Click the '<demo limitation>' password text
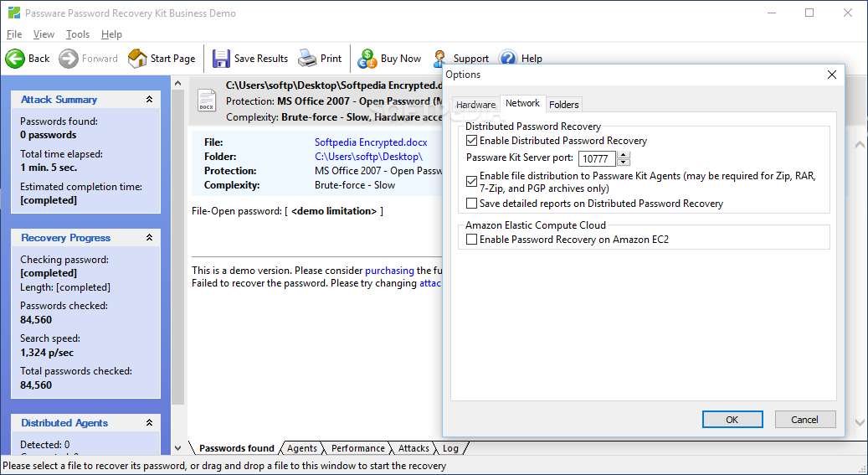The width and height of the screenshot is (868, 475). [x=334, y=211]
